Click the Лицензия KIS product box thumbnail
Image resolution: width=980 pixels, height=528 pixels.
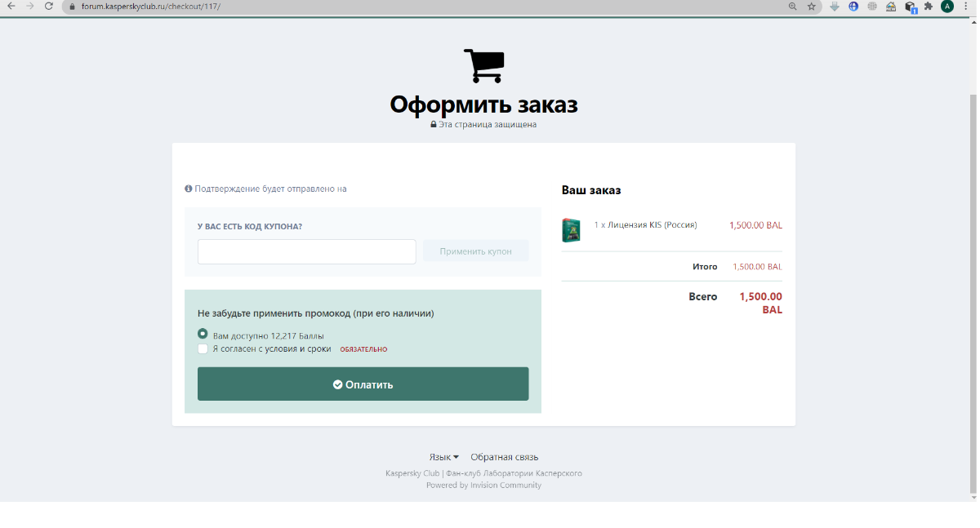pos(571,230)
